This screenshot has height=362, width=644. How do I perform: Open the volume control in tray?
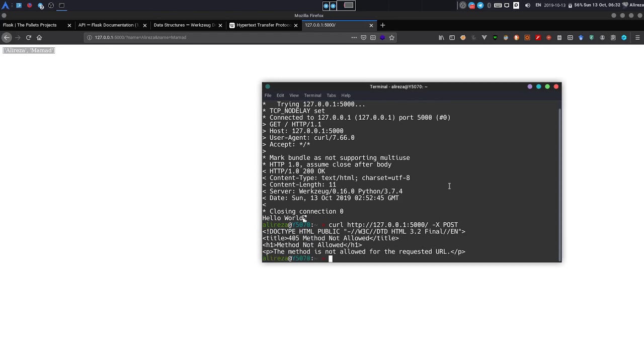[527, 5]
